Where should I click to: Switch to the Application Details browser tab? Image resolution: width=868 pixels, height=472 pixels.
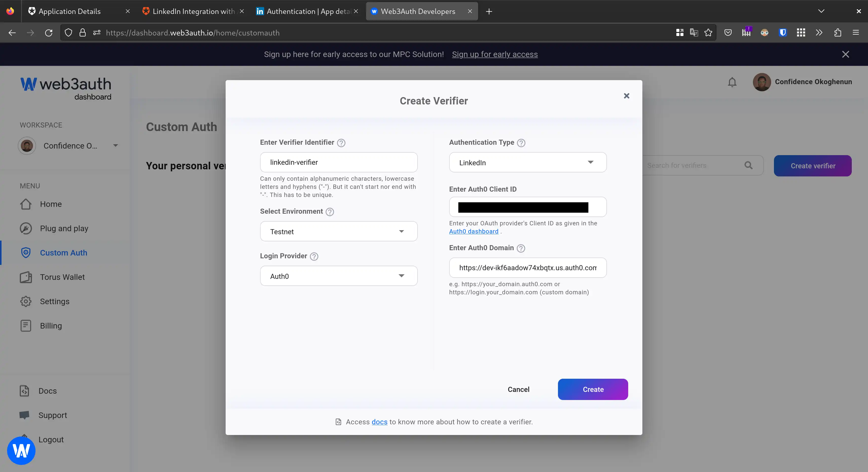pos(69,11)
